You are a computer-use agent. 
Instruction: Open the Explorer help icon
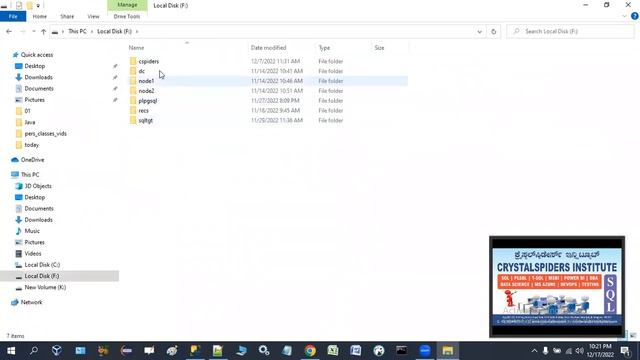click(635, 16)
